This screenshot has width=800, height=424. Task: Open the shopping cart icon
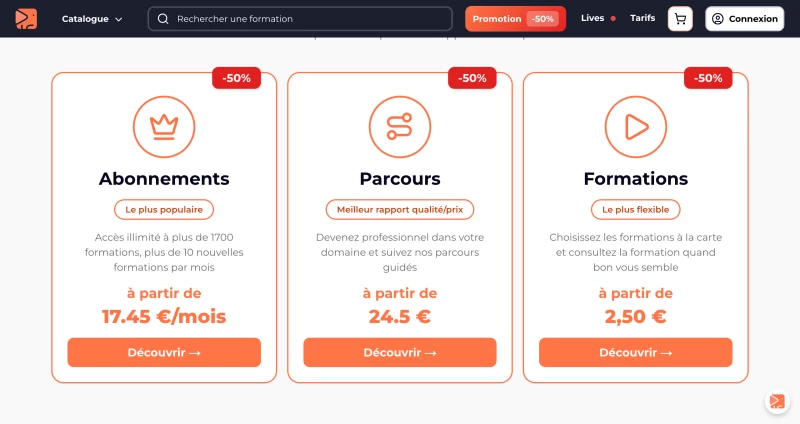point(680,19)
